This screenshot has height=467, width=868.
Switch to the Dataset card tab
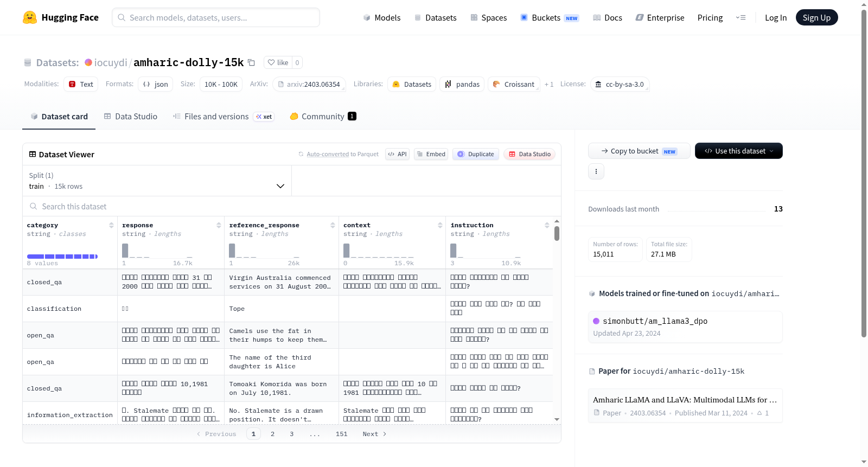59,116
